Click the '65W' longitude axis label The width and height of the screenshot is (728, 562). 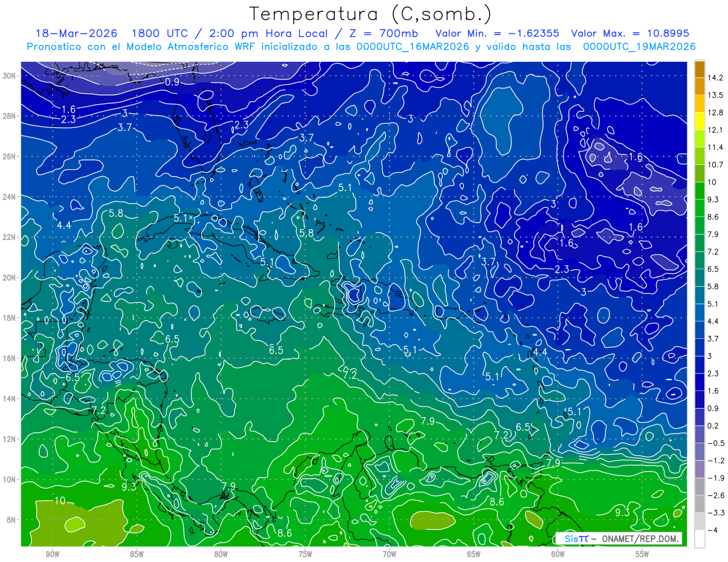[474, 555]
